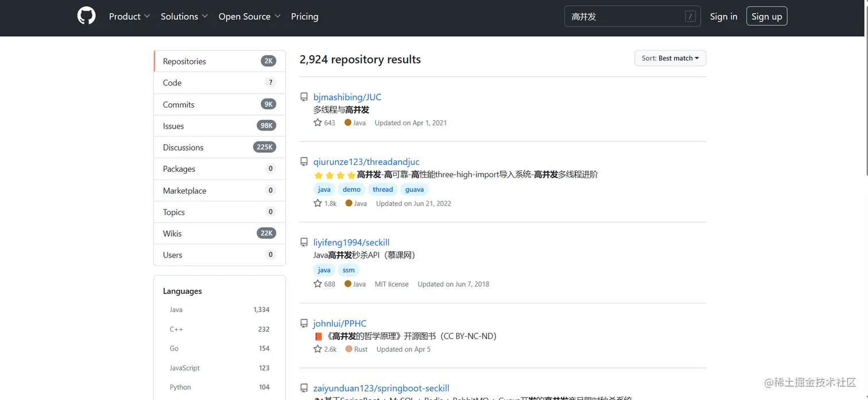
Task: Focus the search field containing 高并发
Action: 632,17
